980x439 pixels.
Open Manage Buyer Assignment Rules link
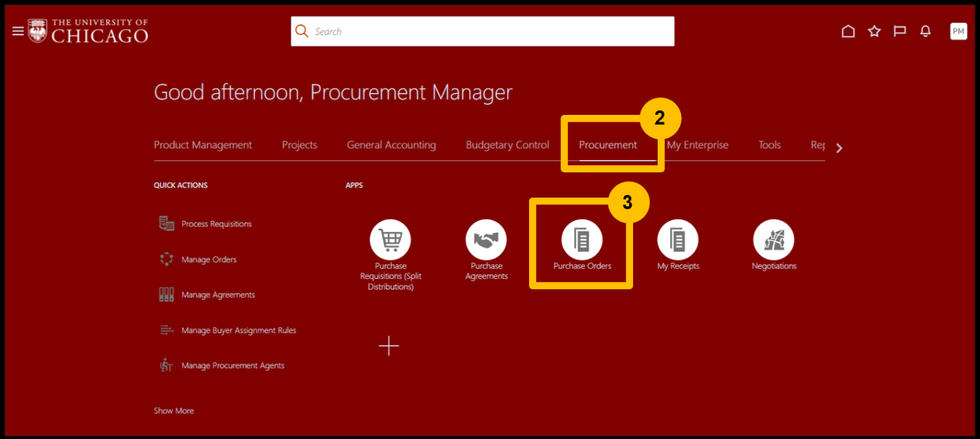(238, 330)
